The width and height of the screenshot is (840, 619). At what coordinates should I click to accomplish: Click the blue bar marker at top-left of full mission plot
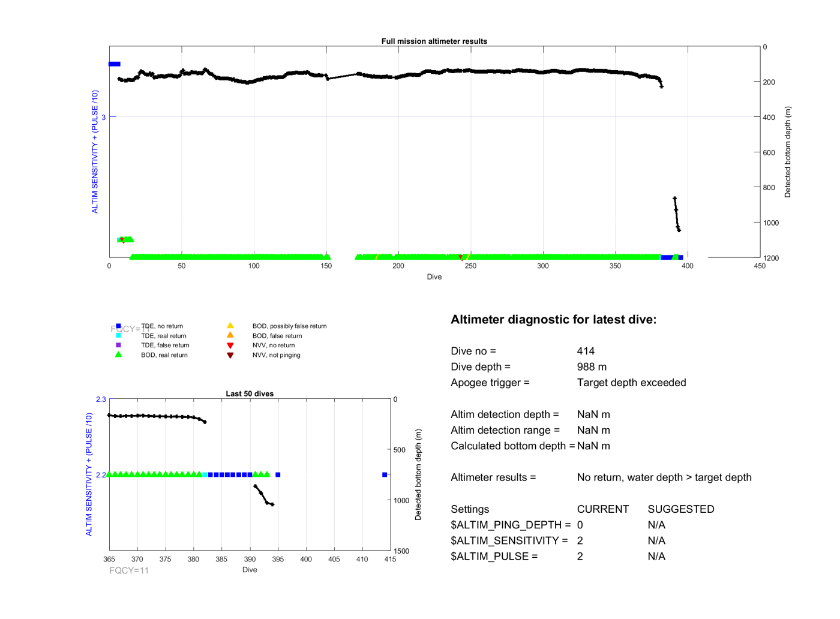(x=115, y=64)
